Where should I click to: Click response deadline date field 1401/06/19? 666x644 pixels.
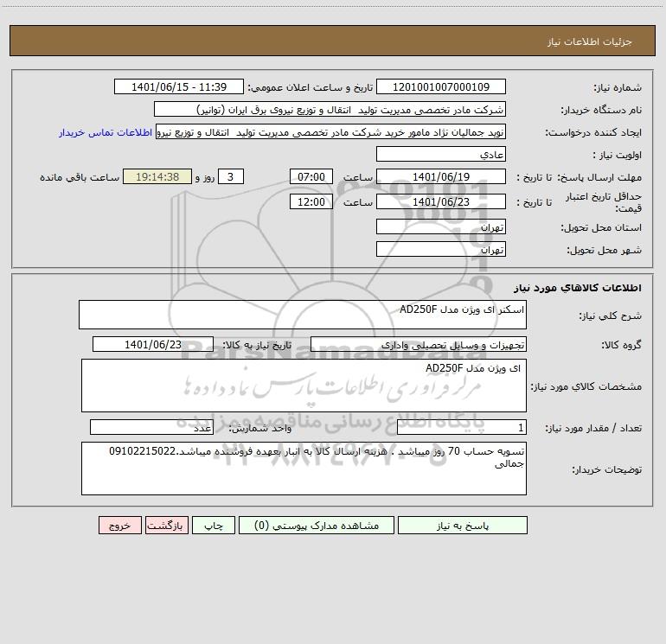[x=441, y=176]
